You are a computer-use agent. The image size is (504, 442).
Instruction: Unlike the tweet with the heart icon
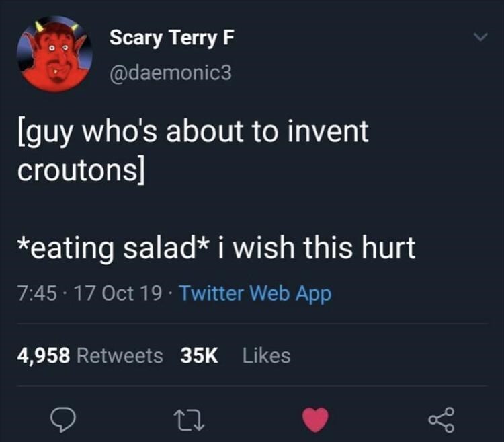point(317,420)
